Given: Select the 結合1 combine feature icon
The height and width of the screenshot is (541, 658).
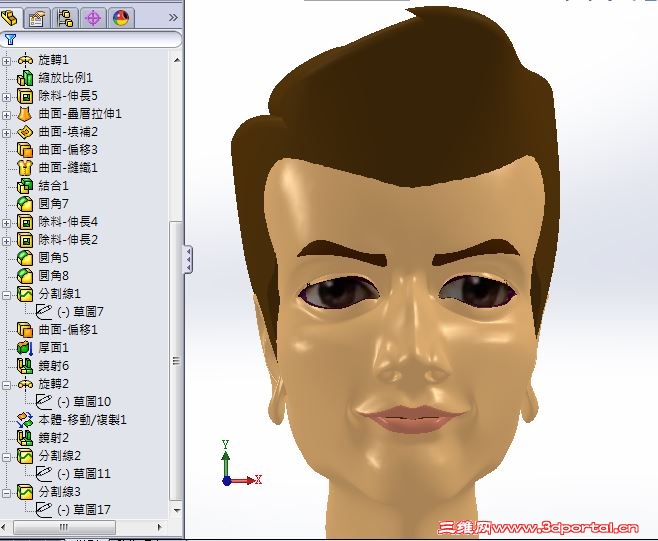Looking at the screenshot, I should pyautogui.click(x=25, y=186).
